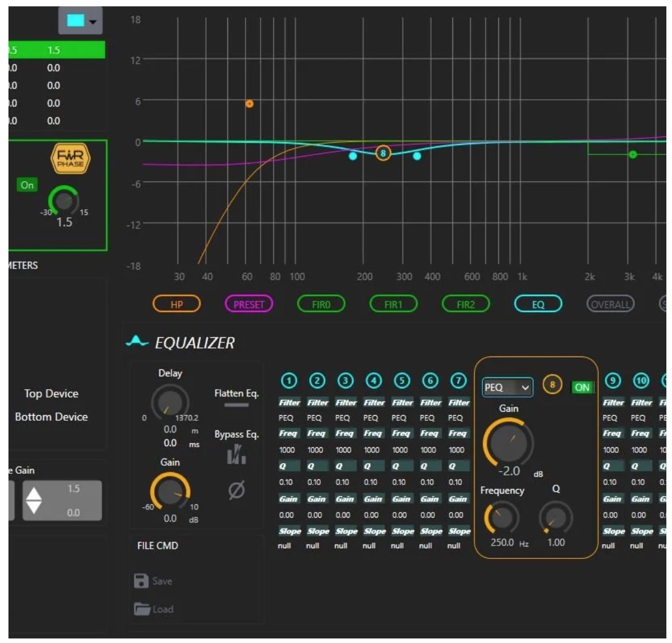
Task: Open the PEQ filter type dropdown
Action: click(507, 387)
